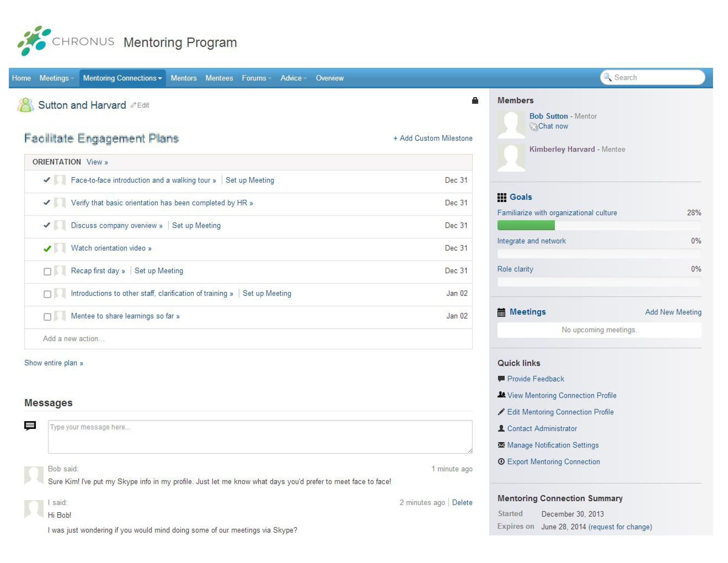Click the Manage Notification Settings envelope icon
728x563 pixels.
[x=501, y=445]
